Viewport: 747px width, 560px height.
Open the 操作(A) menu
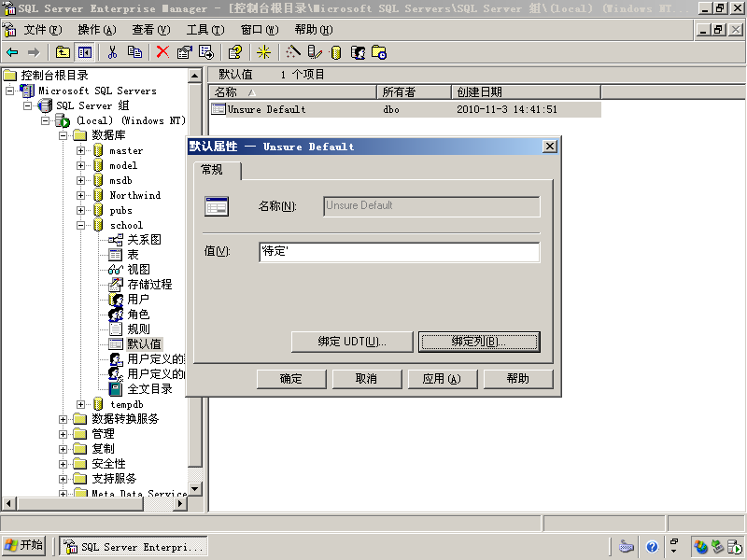point(97,30)
